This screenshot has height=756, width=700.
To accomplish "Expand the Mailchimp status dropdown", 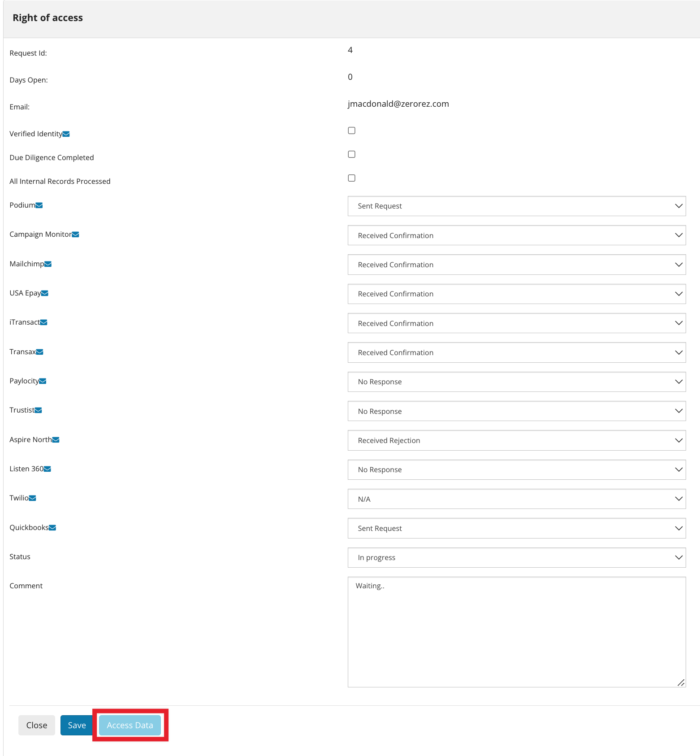I will [x=517, y=265].
